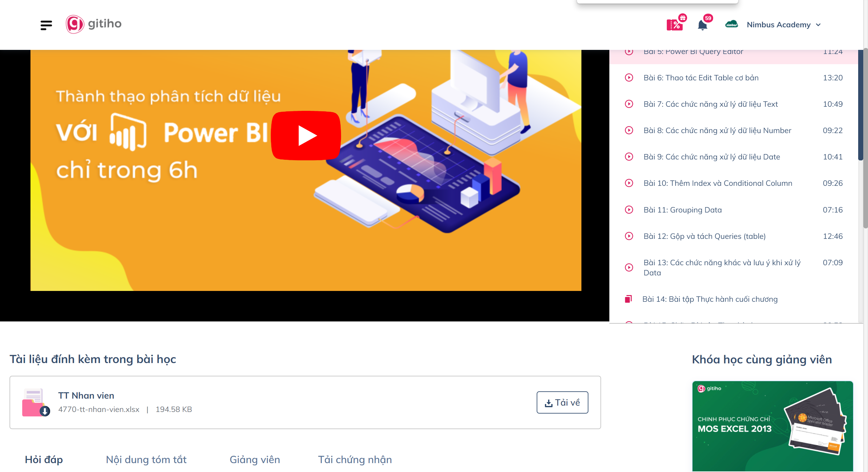Viewport: 868px width, 472px height.
Task: Open the notifications bell icon
Action: pyautogui.click(x=702, y=25)
